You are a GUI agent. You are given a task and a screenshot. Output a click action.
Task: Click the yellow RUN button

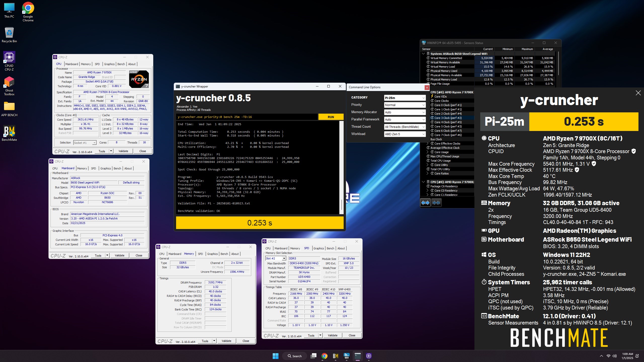(331, 117)
